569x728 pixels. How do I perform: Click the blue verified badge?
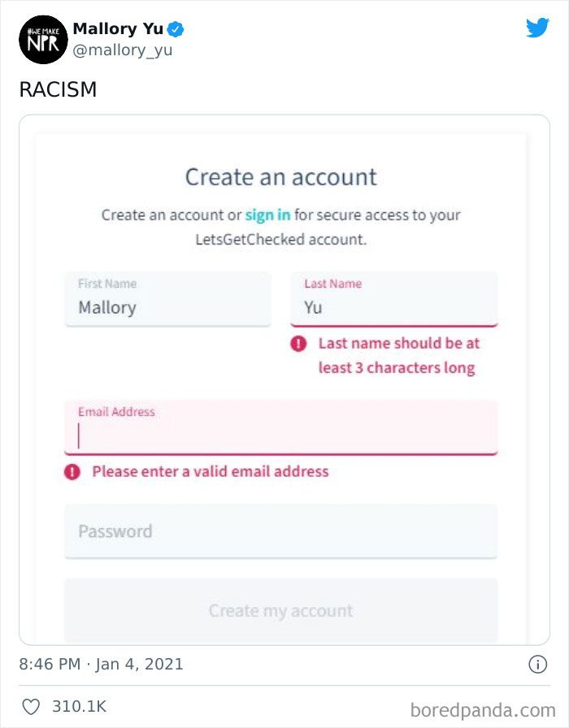coord(176,30)
